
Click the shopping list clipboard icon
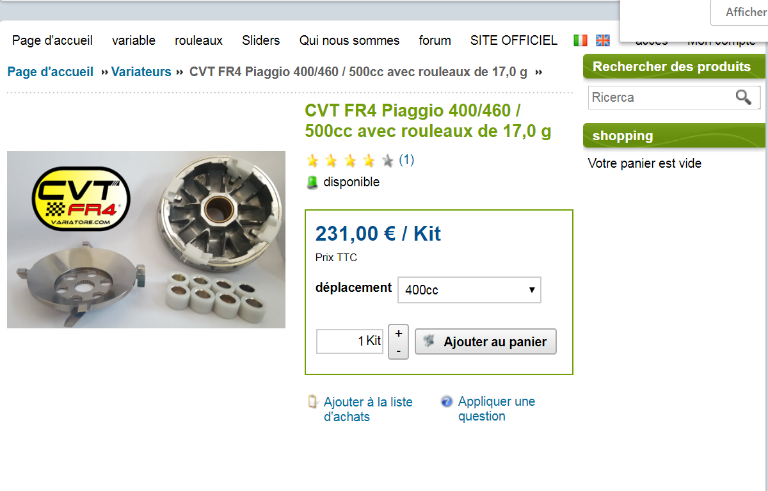pos(312,401)
